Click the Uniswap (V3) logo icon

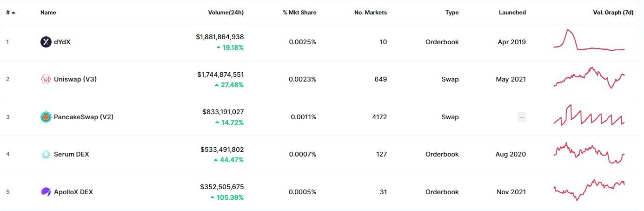tap(46, 79)
